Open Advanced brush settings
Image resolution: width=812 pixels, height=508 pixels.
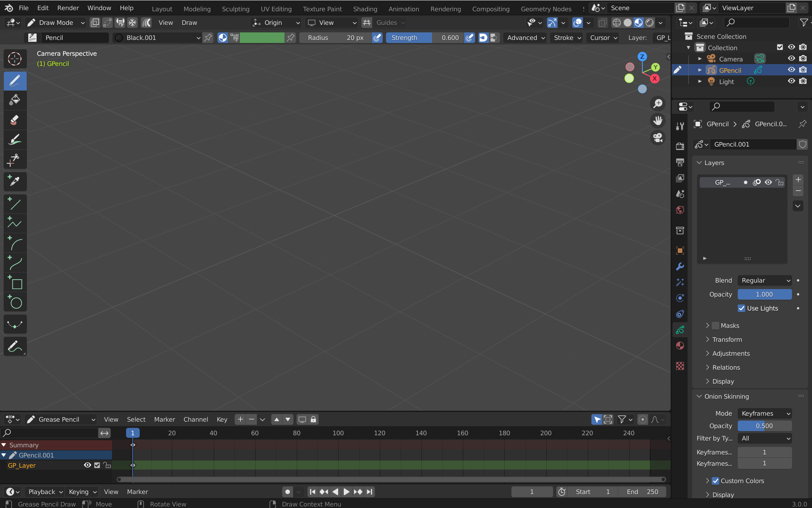click(524, 38)
